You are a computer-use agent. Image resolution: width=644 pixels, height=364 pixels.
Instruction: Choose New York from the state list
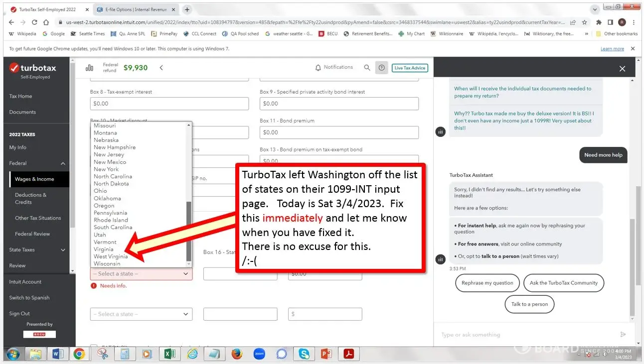point(106,169)
